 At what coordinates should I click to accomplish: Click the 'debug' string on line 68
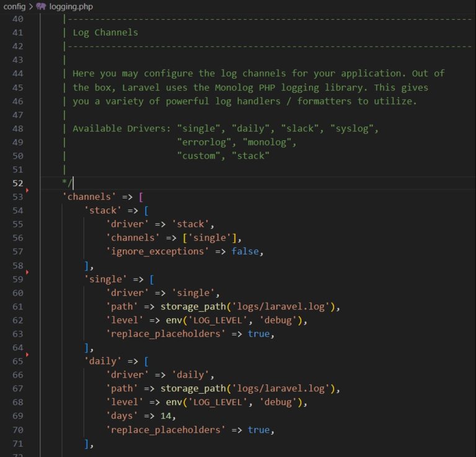click(278, 402)
